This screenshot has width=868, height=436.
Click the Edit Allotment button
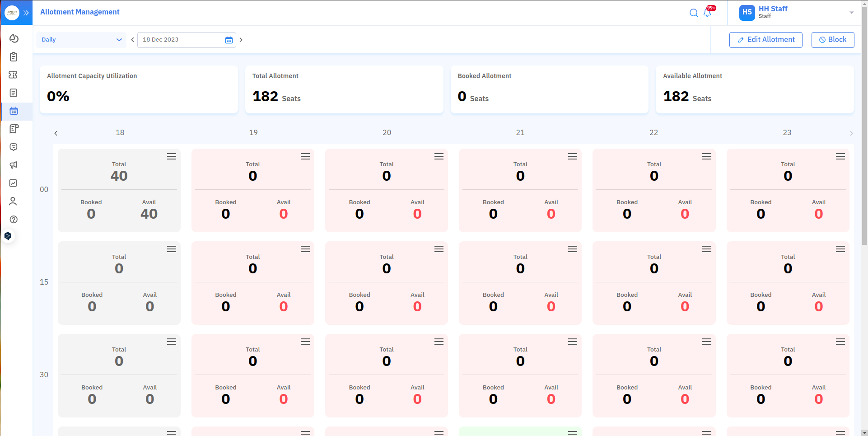[x=765, y=40]
